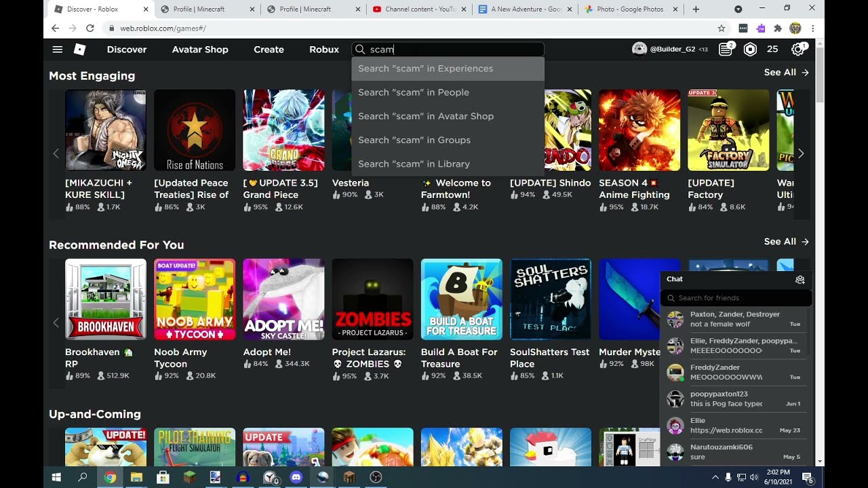Screen dimensions: 868x488
Task: Click See All for Recommended For You
Action: [787, 241]
